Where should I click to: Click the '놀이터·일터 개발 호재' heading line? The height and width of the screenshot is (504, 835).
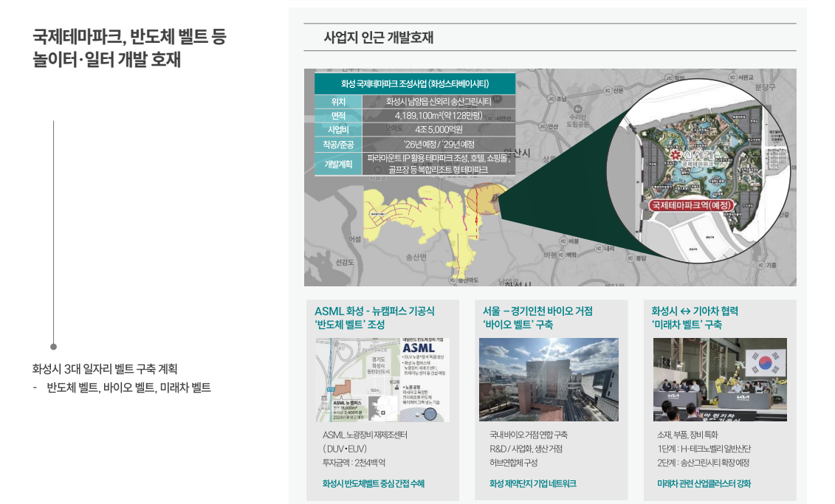[106, 59]
